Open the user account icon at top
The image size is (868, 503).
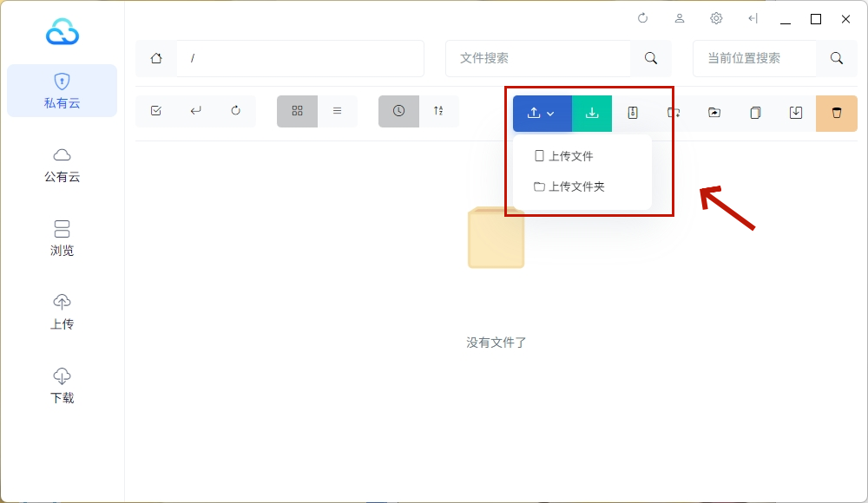tap(680, 18)
